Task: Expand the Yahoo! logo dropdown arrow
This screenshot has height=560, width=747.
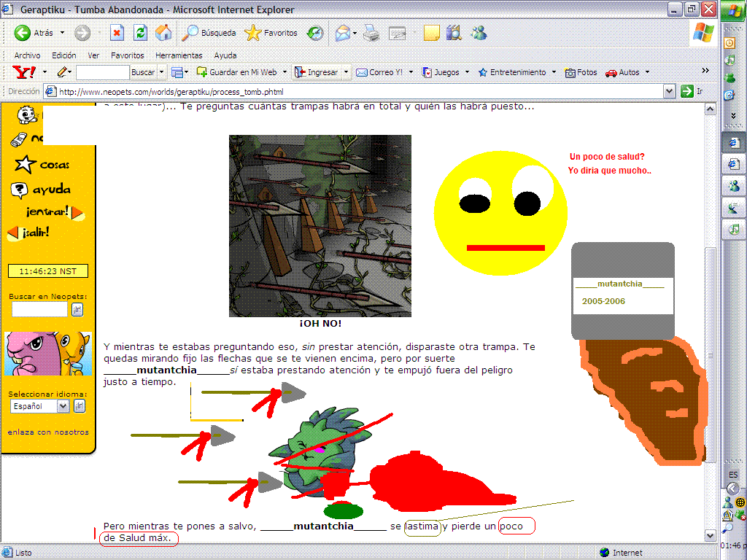Action: point(44,72)
